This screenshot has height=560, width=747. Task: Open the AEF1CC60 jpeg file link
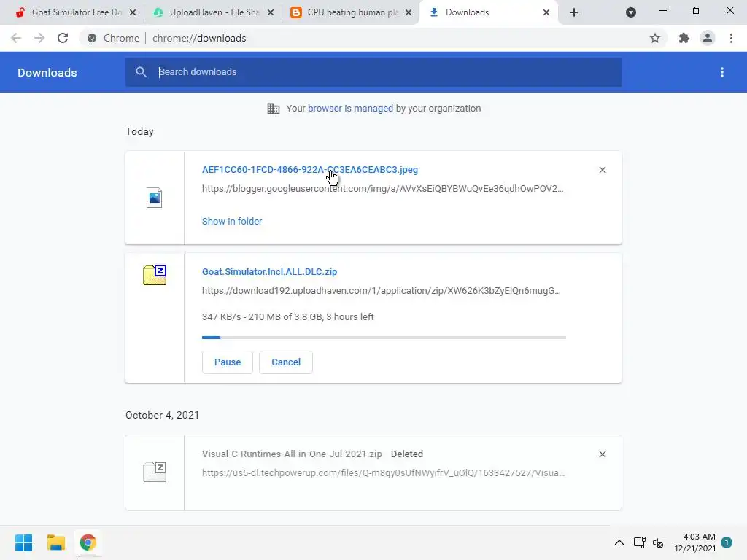pyautogui.click(x=309, y=170)
